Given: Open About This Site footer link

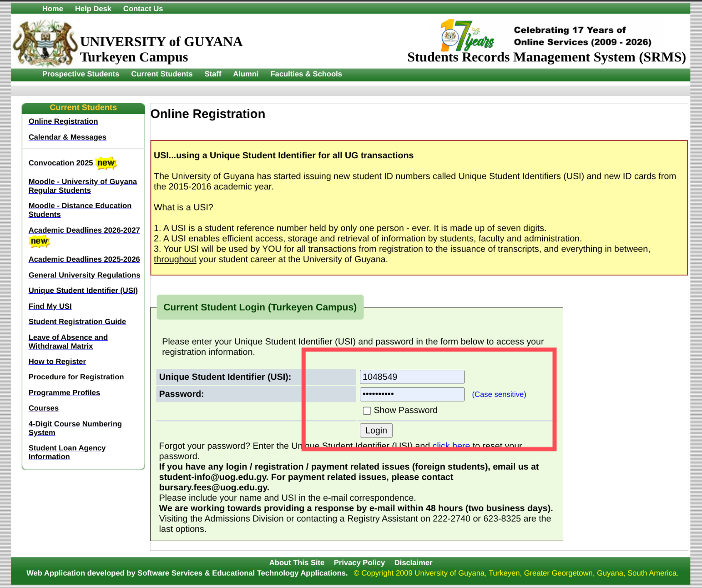Looking at the screenshot, I should point(297,563).
